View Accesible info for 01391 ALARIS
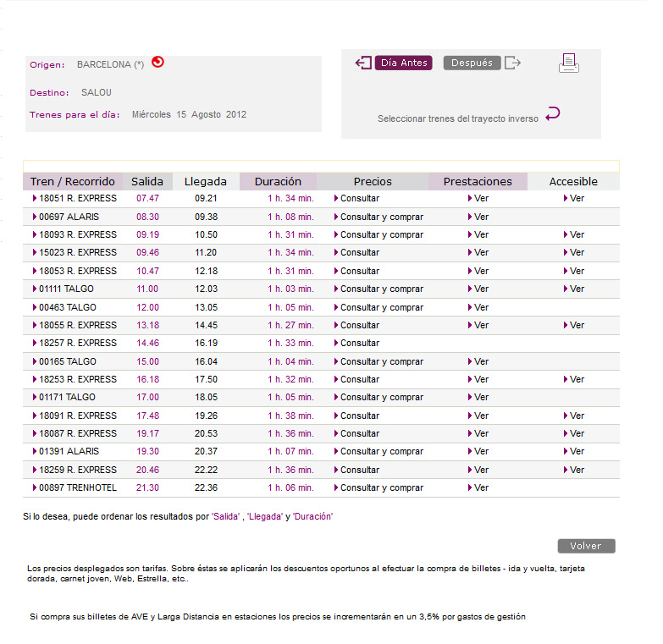This screenshot has height=644, width=663. point(574,451)
